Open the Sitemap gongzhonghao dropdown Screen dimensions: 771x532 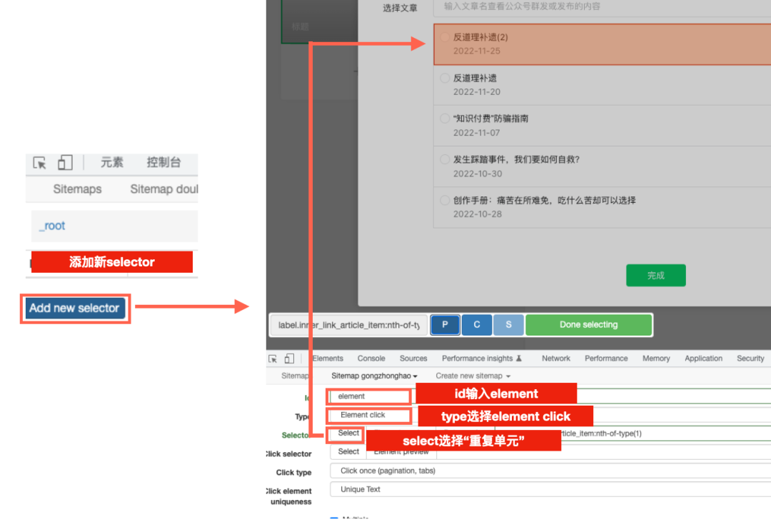click(x=374, y=376)
